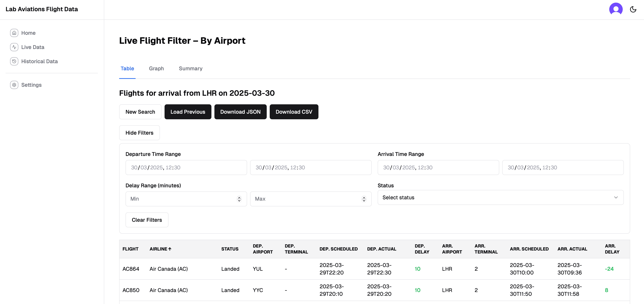Click the Historical Data clock icon
Viewport: 644px width, 304px height.
click(x=14, y=61)
